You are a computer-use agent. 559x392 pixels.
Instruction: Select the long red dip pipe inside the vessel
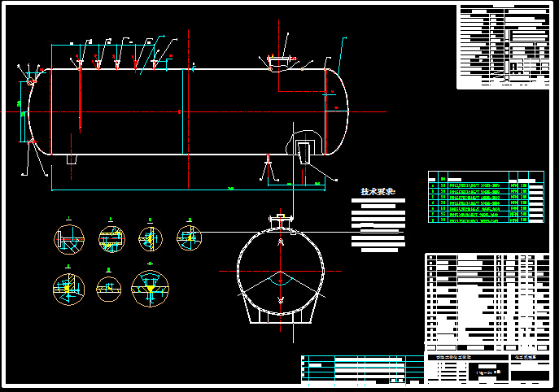pos(80,98)
